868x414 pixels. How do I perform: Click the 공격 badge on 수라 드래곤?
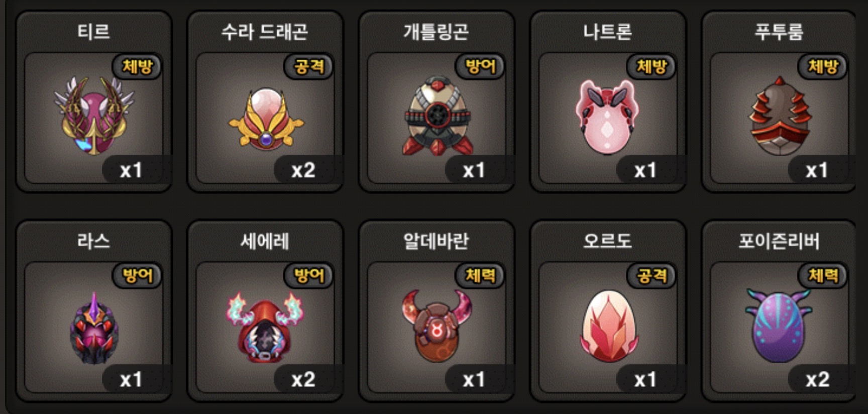309,66
